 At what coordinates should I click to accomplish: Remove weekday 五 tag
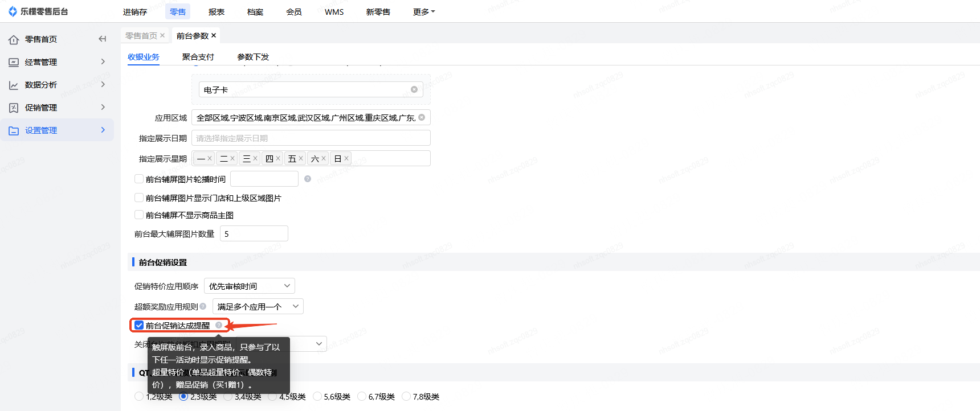pyautogui.click(x=301, y=158)
